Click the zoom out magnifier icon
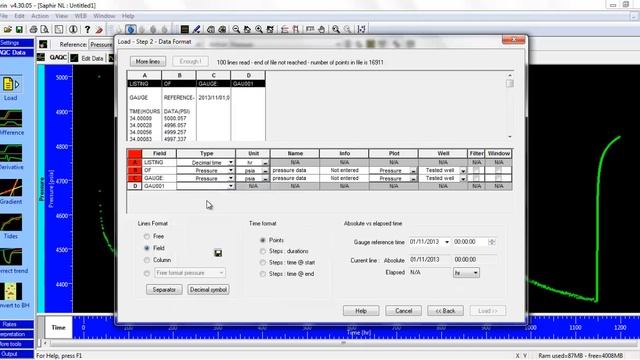640x360 pixels. tap(236, 29)
